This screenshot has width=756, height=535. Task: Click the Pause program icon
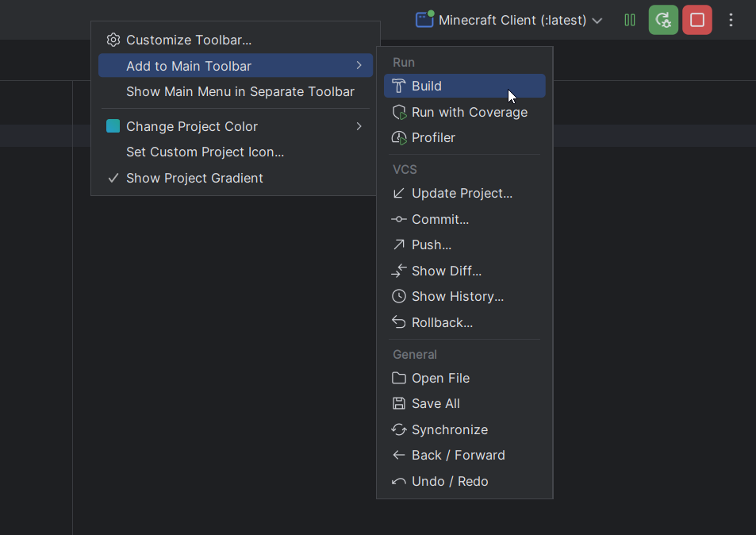pyautogui.click(x=630, y=20)
